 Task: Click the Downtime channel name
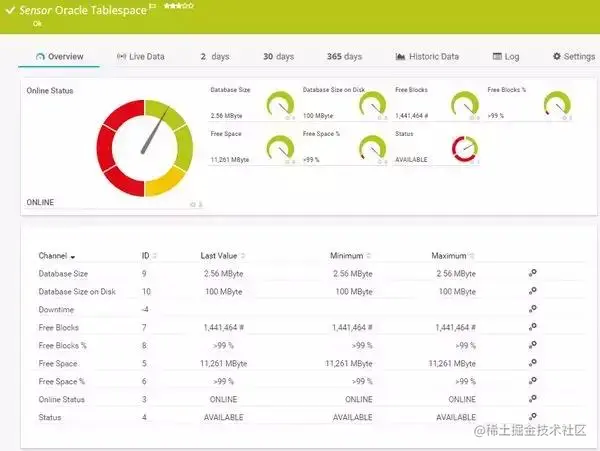pyautogui.click(x=56, y=309)
